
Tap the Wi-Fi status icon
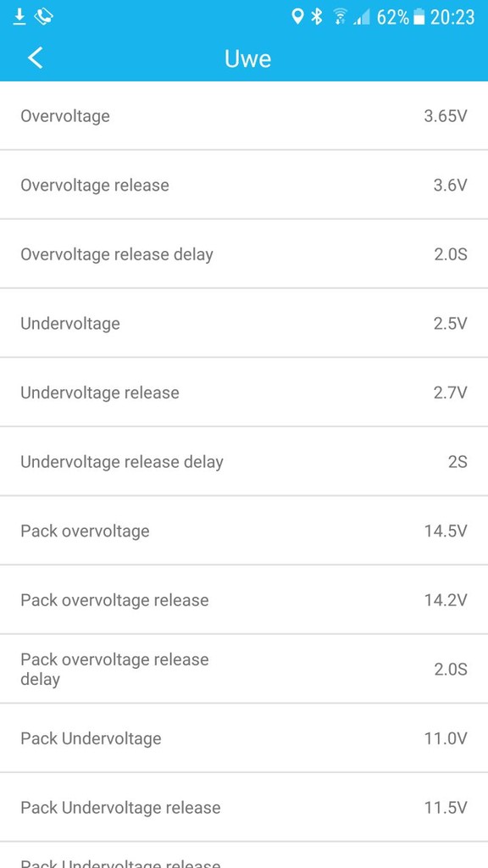pos(340,18)
